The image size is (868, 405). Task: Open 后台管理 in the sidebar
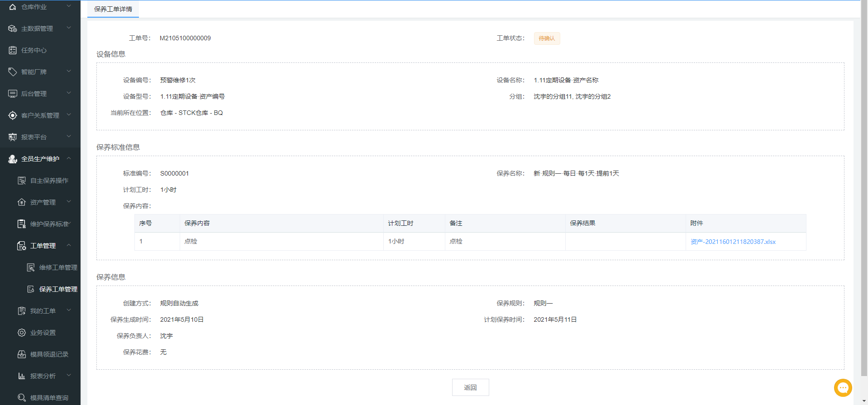point(34,94)
